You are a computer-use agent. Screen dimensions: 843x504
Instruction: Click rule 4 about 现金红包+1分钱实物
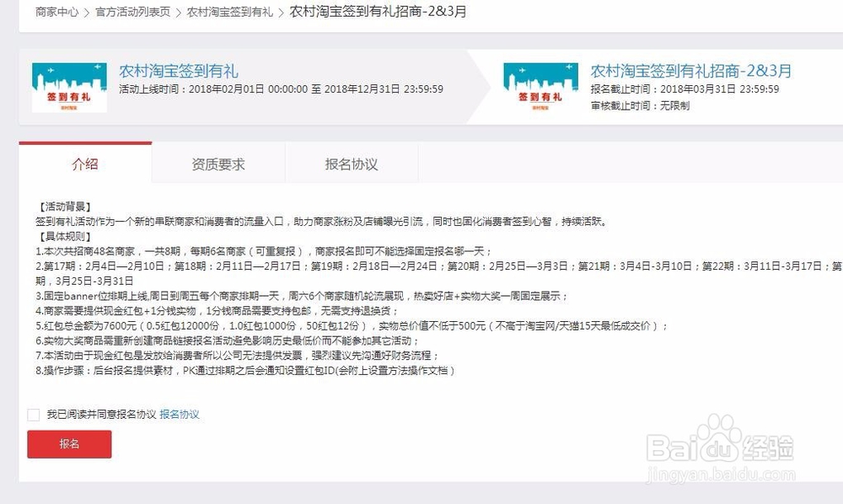point(217,310)
